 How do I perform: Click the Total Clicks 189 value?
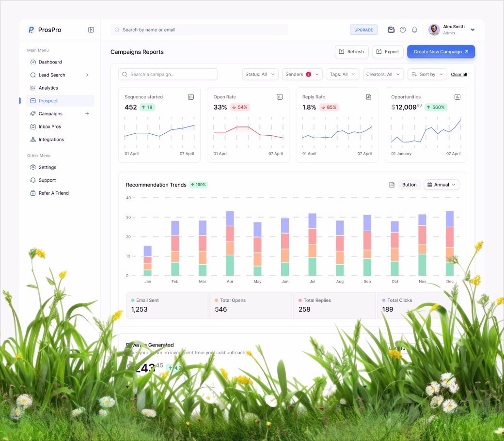[387, 309]
